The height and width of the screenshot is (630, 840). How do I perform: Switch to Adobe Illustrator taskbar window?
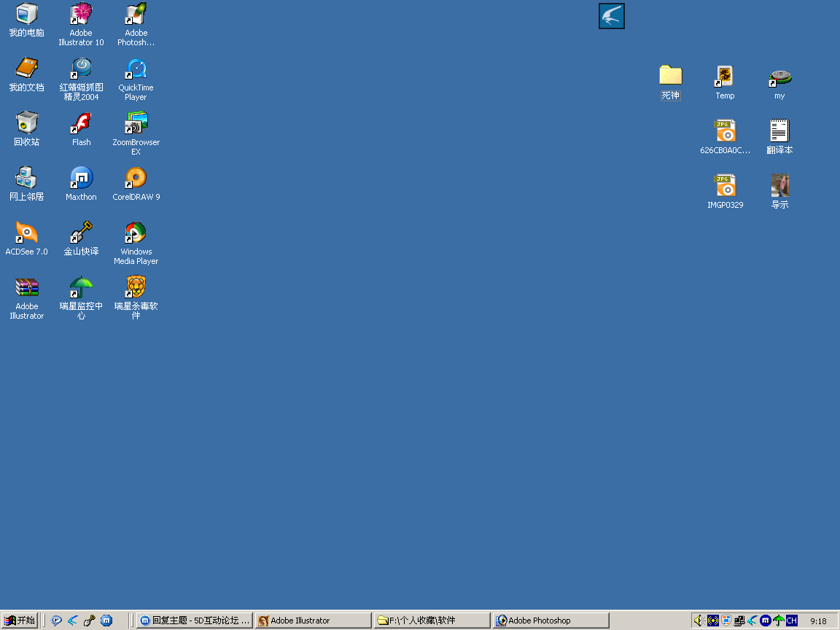pyautogui.click(x=314, y=621)
